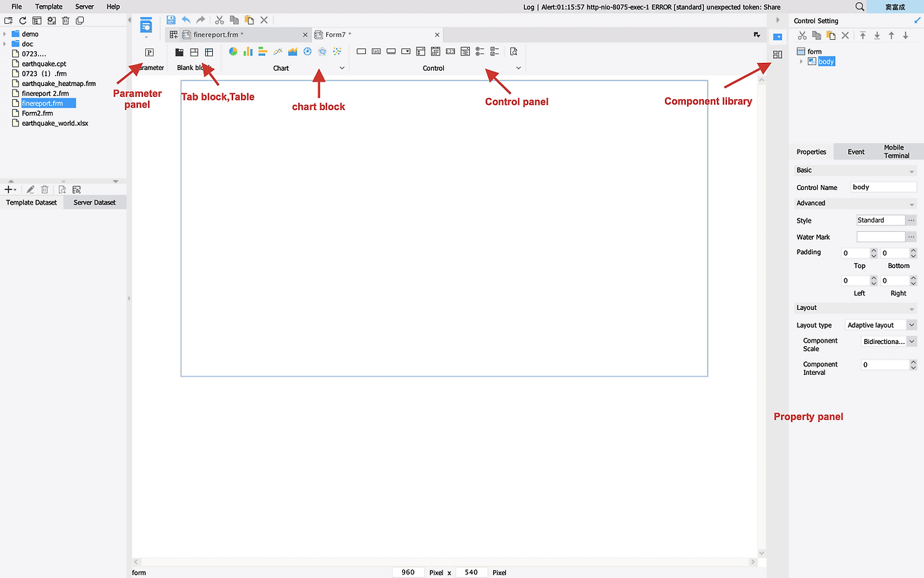Click the canvas height field showing 540
This screenshot has width=924, height=578.
tap(471, 572)
